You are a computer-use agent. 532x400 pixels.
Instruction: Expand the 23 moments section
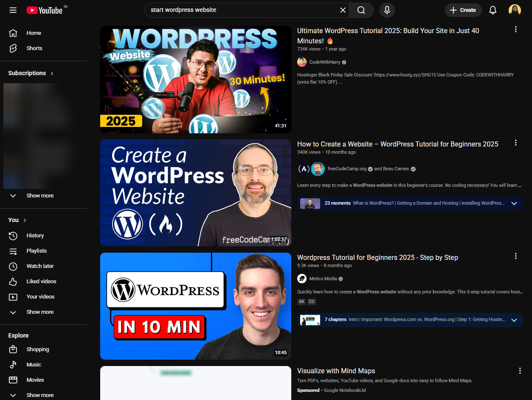pos(514,203)
